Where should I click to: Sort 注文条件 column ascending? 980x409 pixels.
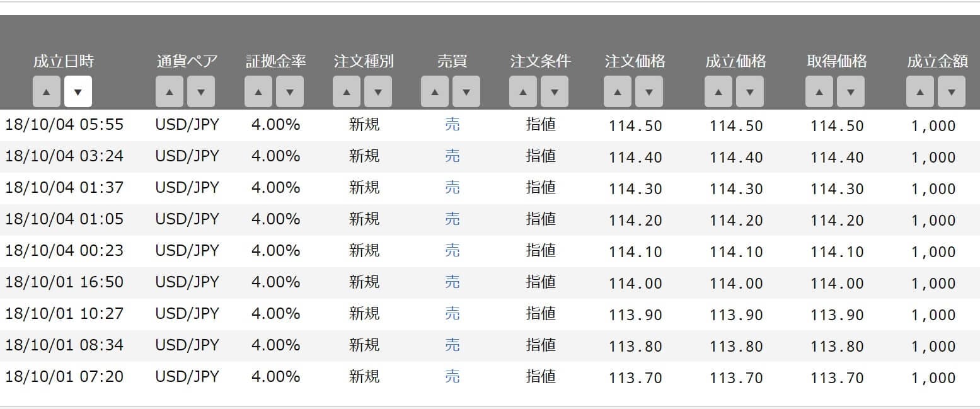coord(522,91)
